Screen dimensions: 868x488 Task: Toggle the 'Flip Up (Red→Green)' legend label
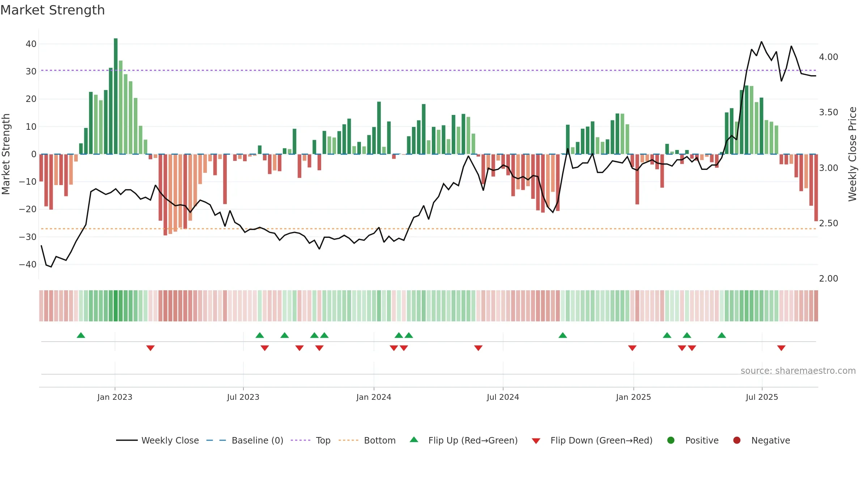point(473,441)
